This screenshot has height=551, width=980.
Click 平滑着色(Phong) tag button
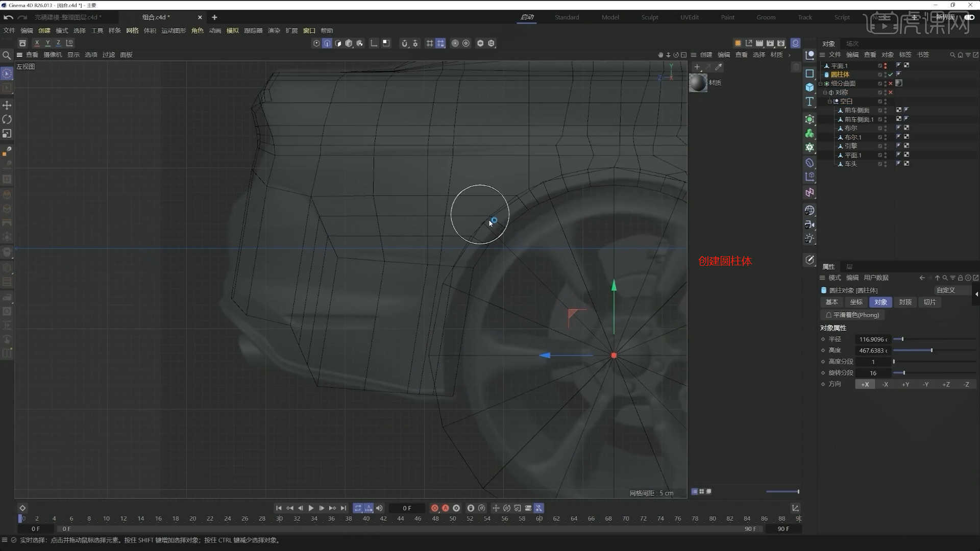(x=852, y=315)
